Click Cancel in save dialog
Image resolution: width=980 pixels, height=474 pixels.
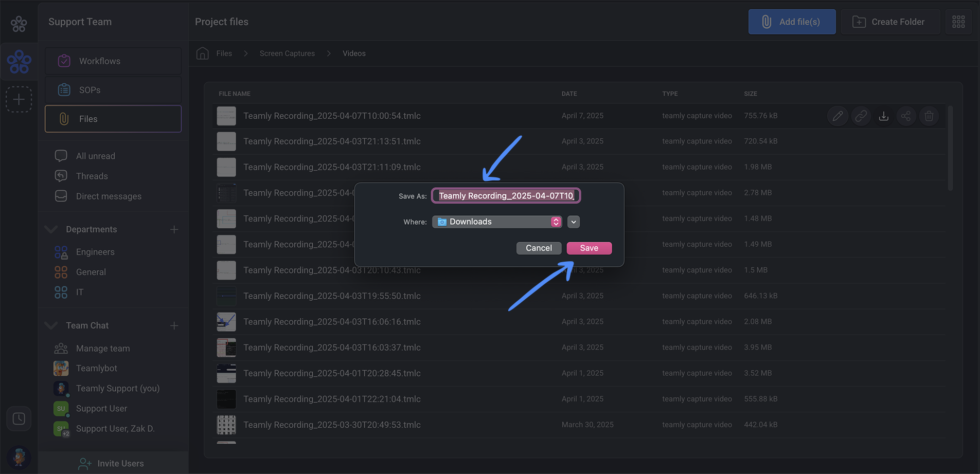click(539, 248)
